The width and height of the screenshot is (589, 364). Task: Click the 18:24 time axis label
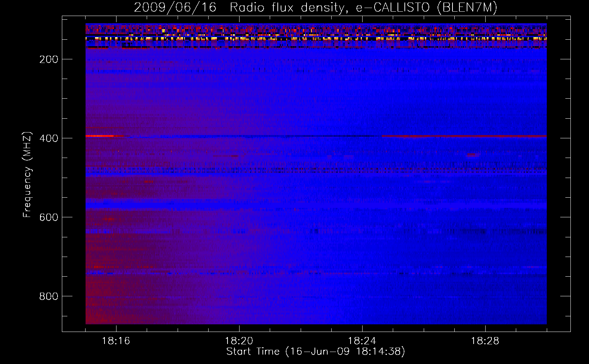[x=362, y=341]
